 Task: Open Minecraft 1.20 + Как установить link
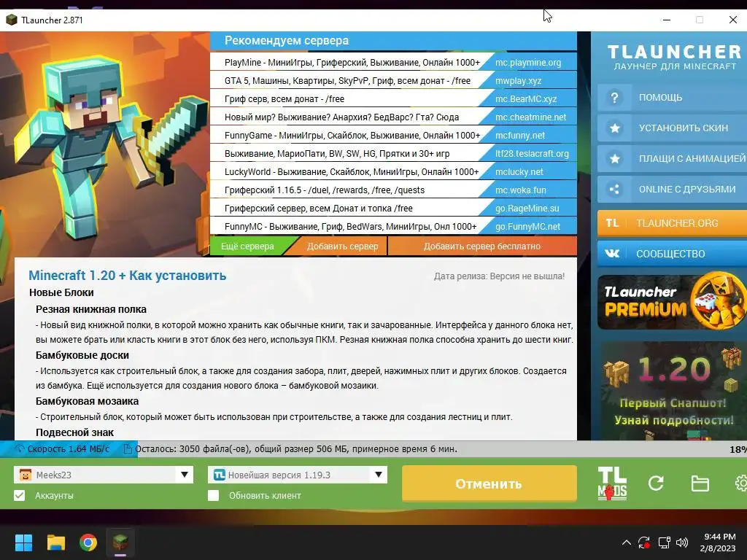127,275
